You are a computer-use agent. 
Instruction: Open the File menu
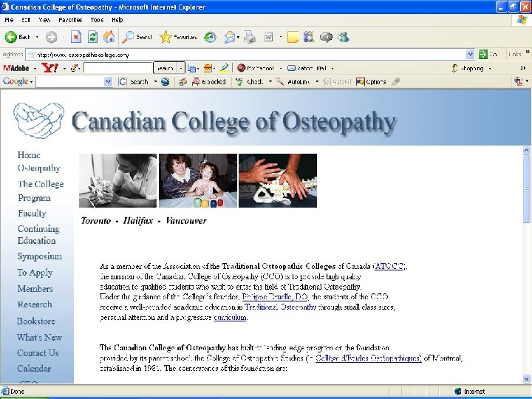tap(9, 20)
